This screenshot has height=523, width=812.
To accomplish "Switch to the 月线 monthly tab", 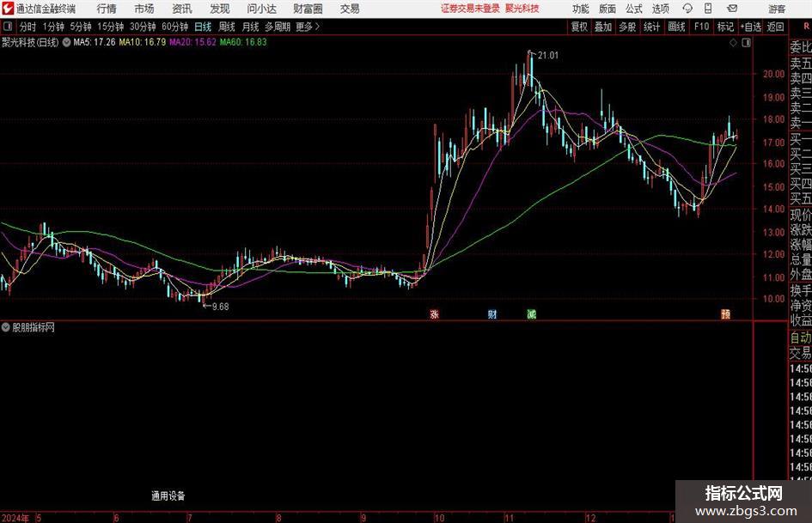I will point(251,27).
